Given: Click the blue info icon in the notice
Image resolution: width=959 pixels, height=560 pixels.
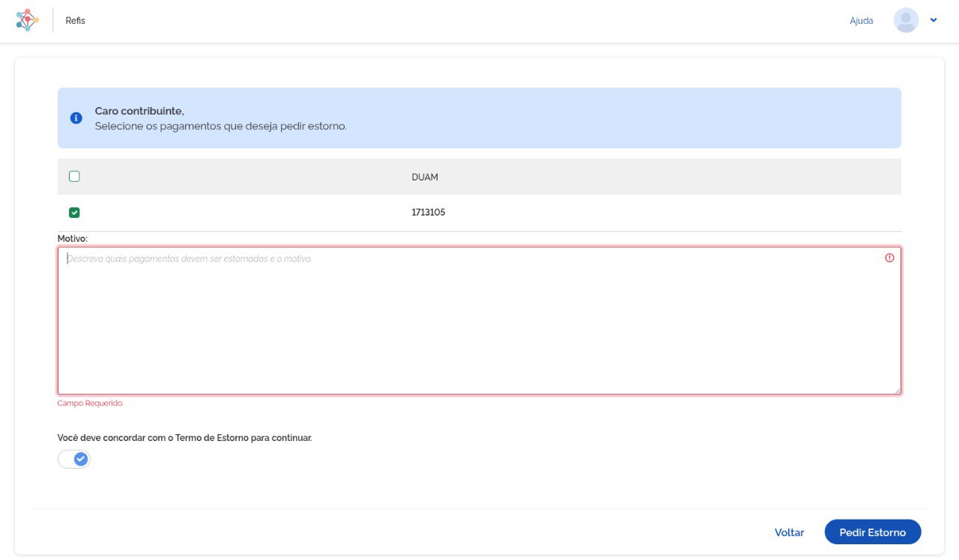Looking at the screenshot, I should [76, 118].
